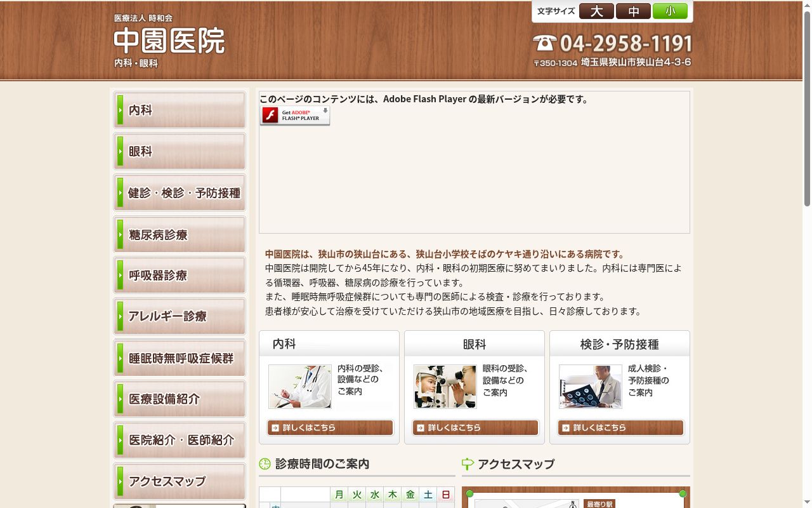Click 詳しくはこちら button under 内科

[x=330, y=428]
